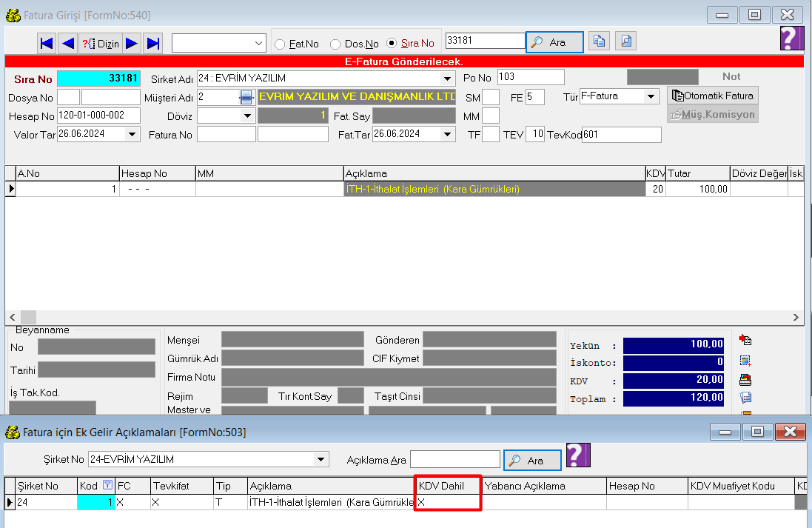Click the Otomatik Fatura button

click(x=713, y=96)
